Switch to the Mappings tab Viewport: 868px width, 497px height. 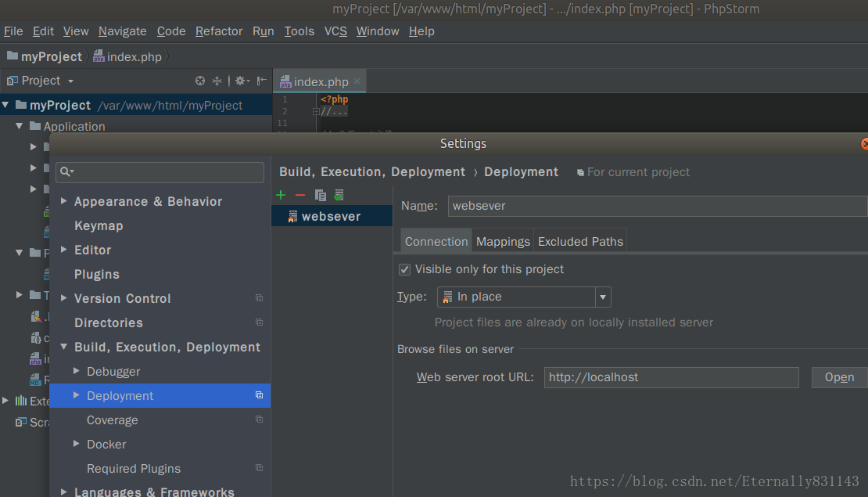503,241
